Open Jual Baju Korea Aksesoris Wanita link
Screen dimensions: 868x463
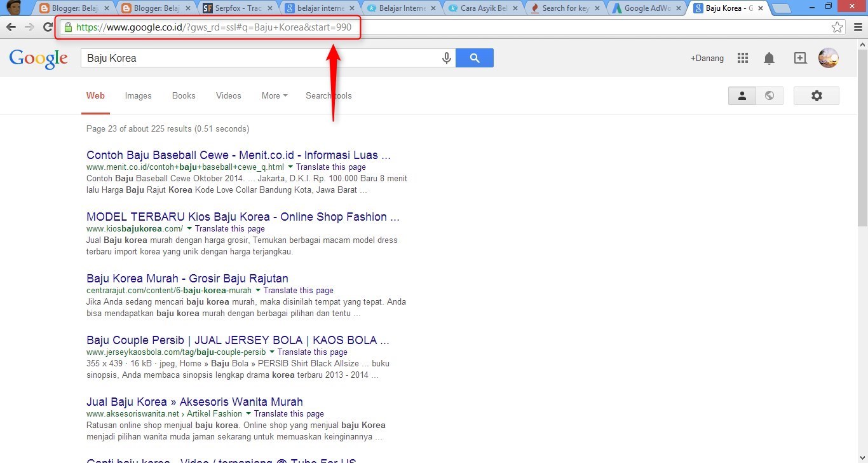point(194,402)
